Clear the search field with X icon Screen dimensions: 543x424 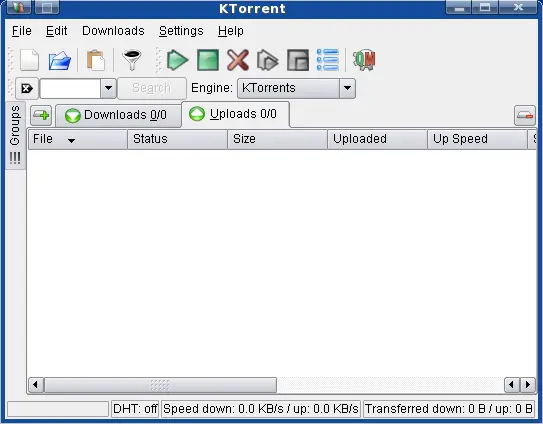point(27,88)
